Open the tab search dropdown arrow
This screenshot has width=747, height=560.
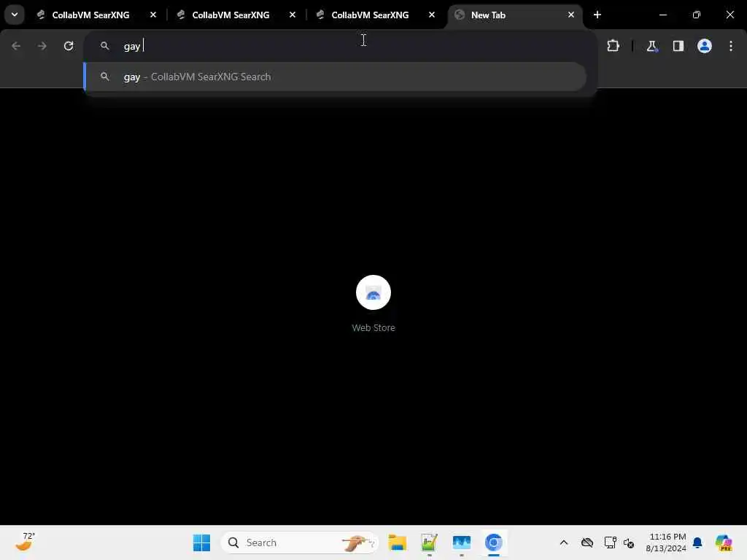coord(15,15)
